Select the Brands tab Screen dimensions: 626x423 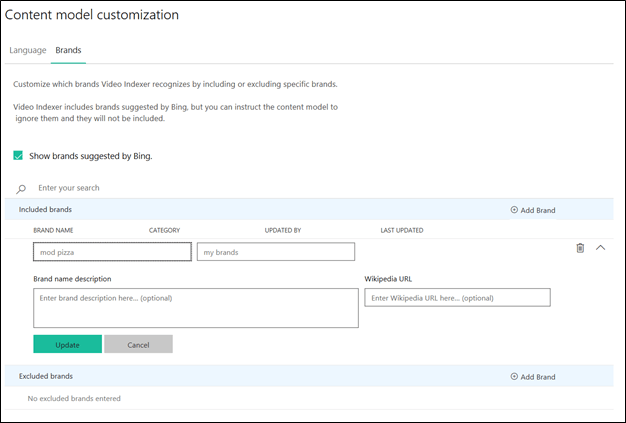tap(68, 50)
